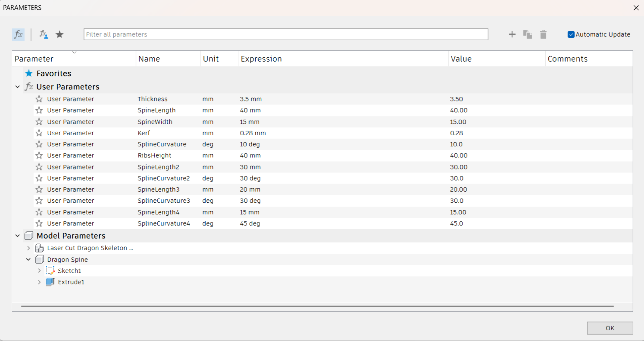The image size is (644, 341).
Task: Sort by the Name column header
Action: coord(149,59)
